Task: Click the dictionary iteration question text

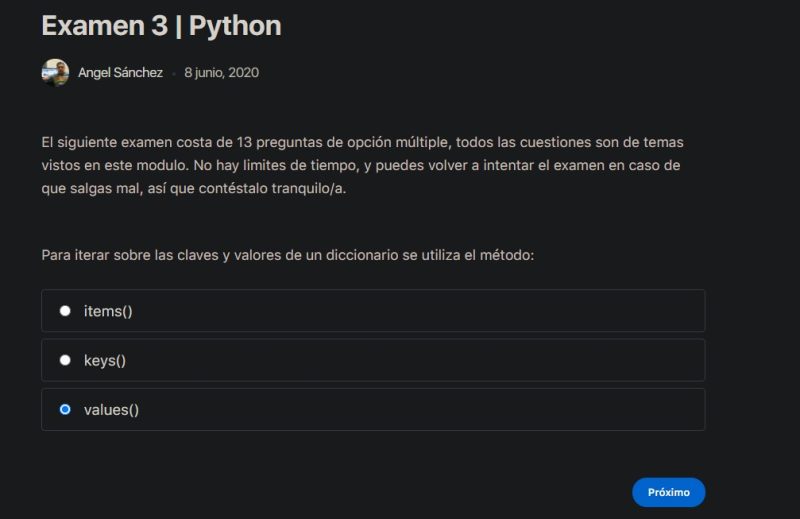Action: tap(288, 255)
